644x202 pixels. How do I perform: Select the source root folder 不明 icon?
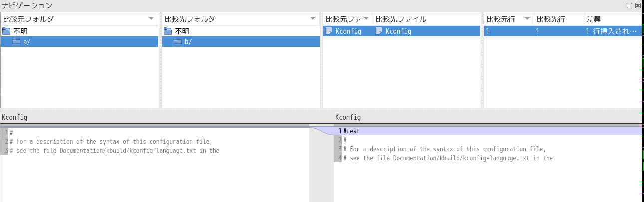point(6,31)
